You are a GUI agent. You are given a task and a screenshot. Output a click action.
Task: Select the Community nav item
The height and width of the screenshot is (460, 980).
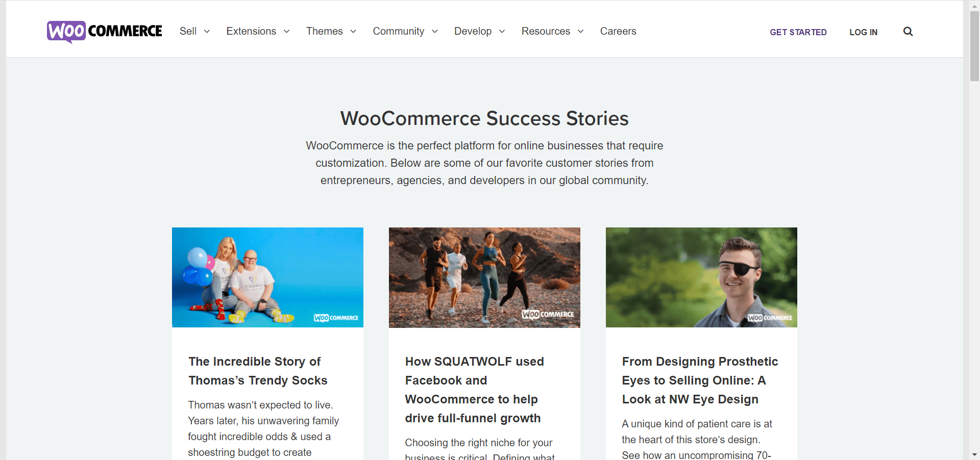(399, 31)
